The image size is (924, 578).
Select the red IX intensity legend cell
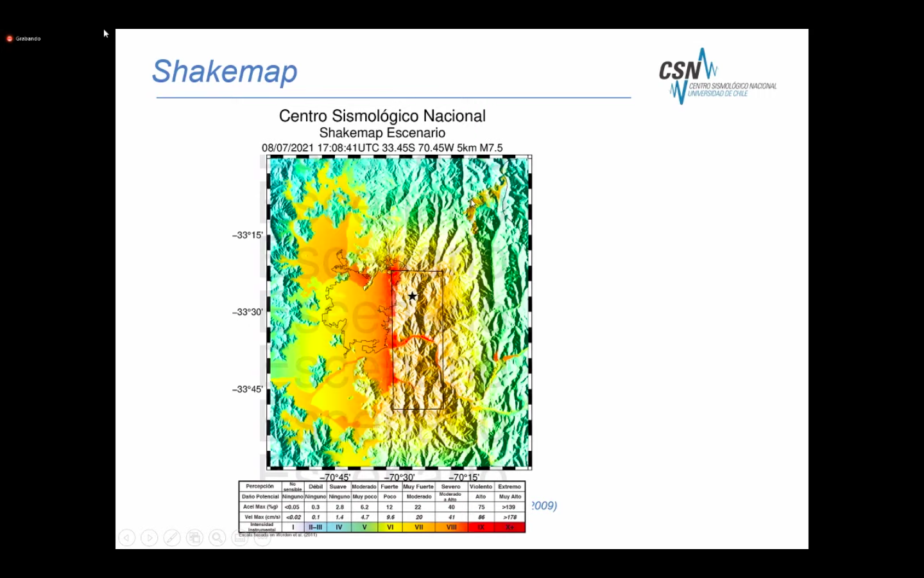pyautogui.click(x=481, y=527)
